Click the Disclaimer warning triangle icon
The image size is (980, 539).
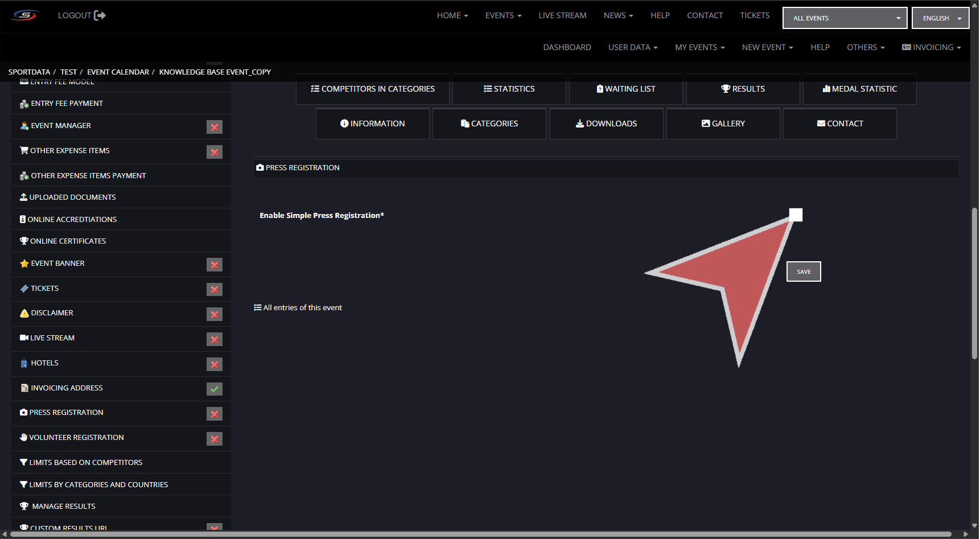point(24,313)
